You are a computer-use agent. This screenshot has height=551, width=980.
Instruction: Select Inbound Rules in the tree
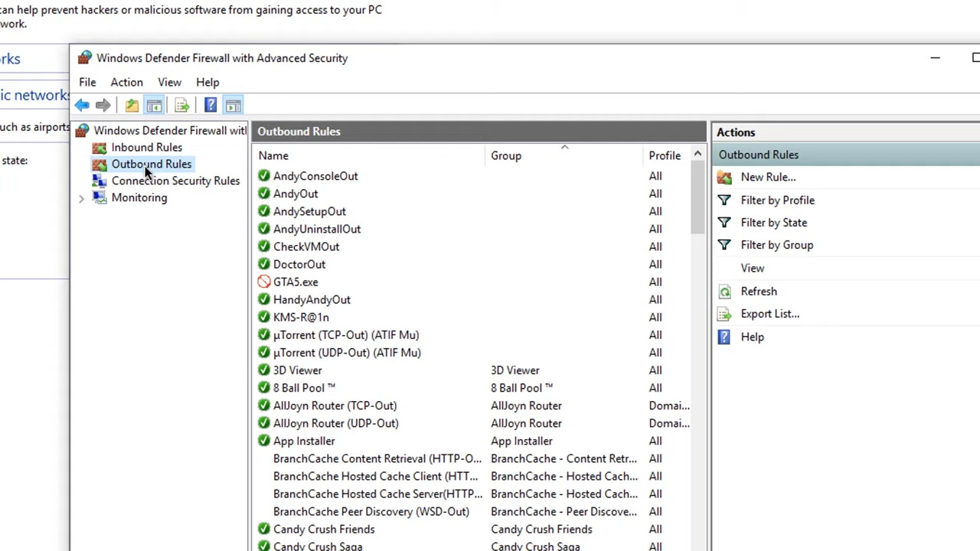(146, 148)
